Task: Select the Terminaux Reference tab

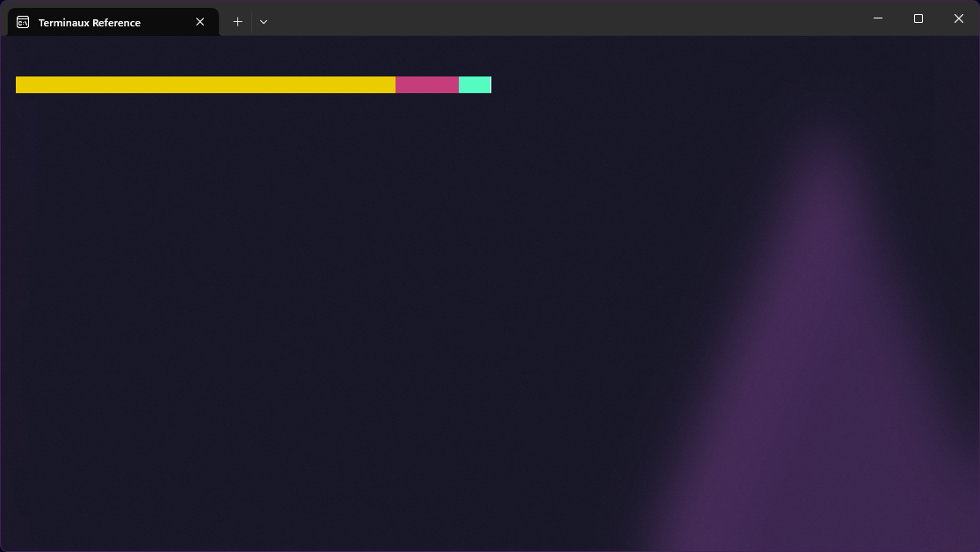Action: click(97, 22)
